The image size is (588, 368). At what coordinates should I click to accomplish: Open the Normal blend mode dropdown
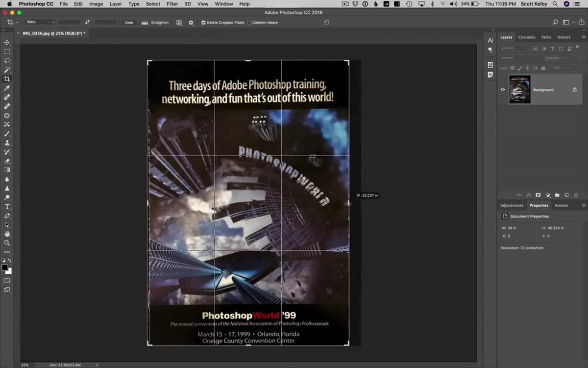521,58
